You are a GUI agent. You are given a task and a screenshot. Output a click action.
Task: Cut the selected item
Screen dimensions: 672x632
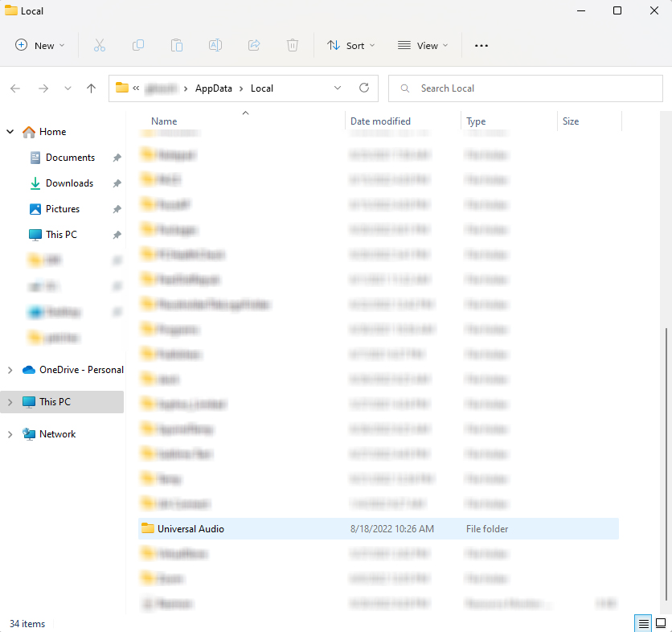99,45
